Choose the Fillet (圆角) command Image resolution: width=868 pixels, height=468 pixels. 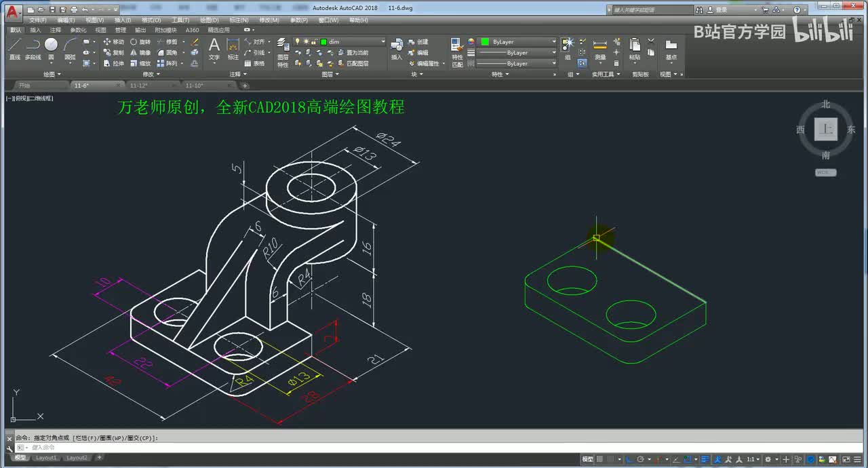(x=167, y=52)
